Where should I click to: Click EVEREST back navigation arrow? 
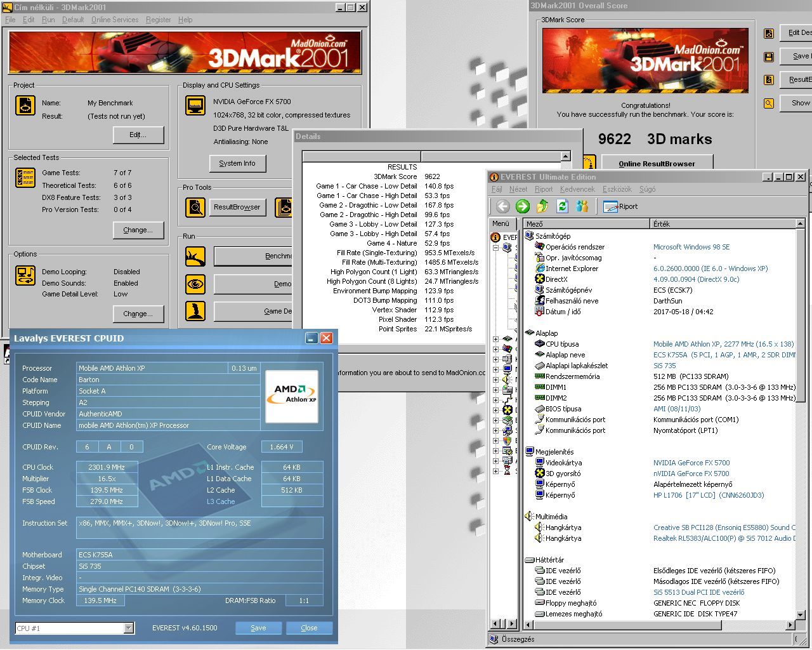503,206
